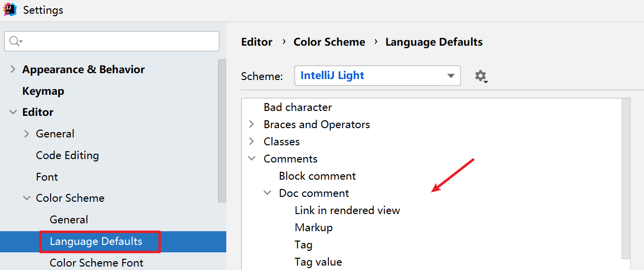Image resolution: width=644 pixels, height=270 pixels.
Task: Click Color Scheme breadcrumb link
Action: click(x=329, y=42)
